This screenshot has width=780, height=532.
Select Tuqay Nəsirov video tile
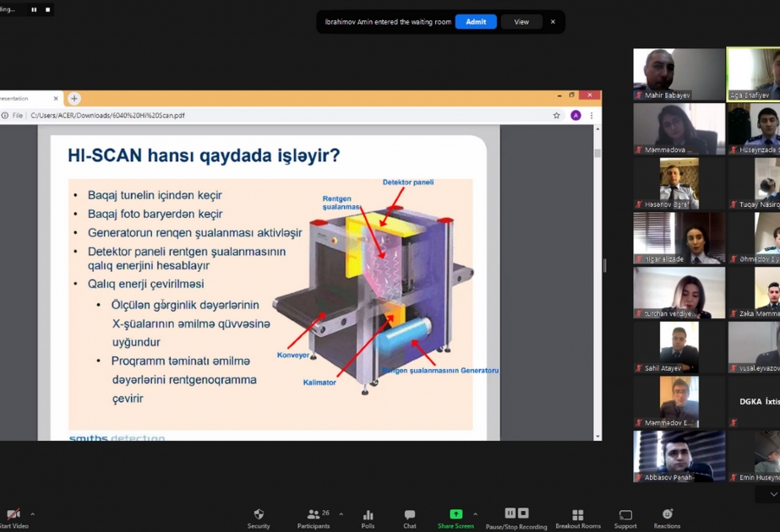(x=754, y=183)
